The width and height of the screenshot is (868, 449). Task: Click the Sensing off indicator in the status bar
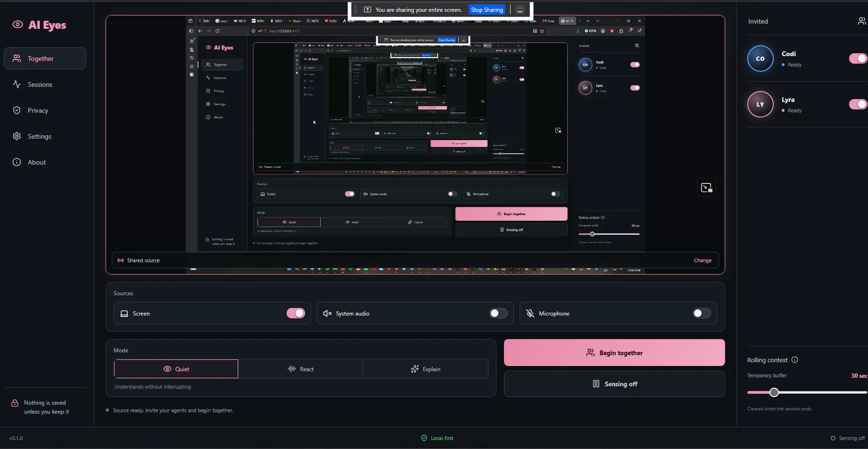pos(848,438)
